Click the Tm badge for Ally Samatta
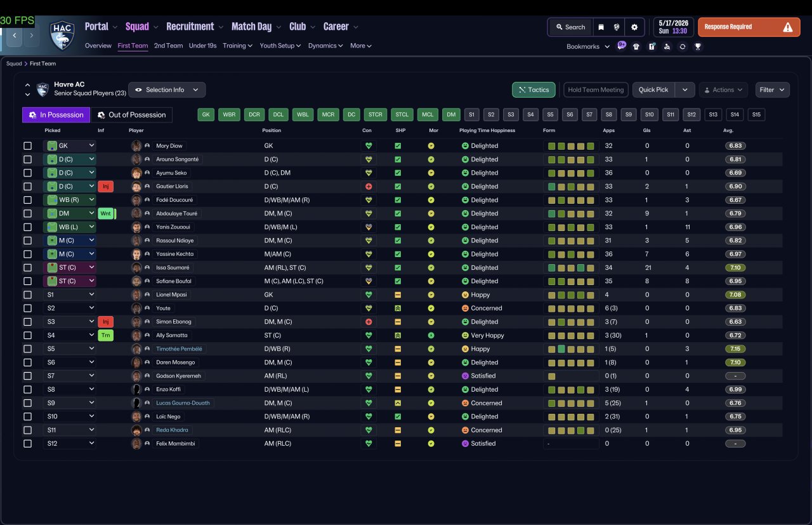Viewport: 812px width, 525px height. pos(105,335)
